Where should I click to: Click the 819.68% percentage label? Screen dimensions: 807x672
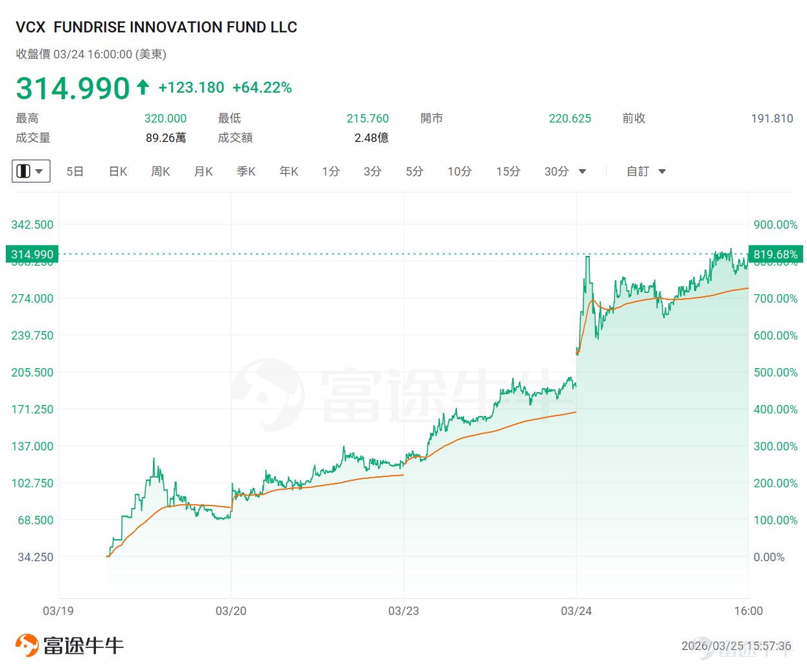pyautogui.click(x=776, y=254)
